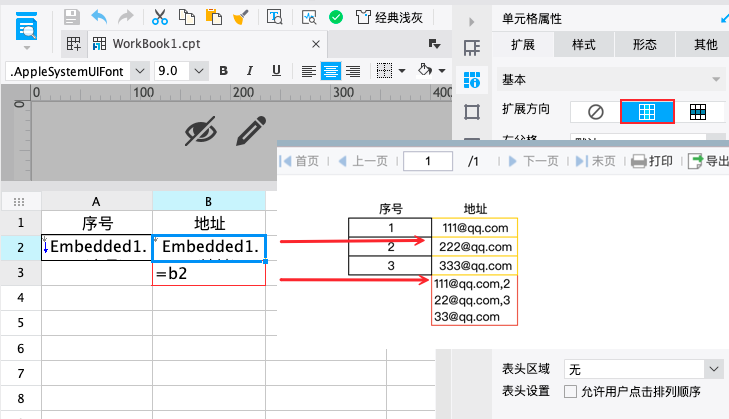
Task: Open the font name dropdown
Action: (x=139, y=71)
